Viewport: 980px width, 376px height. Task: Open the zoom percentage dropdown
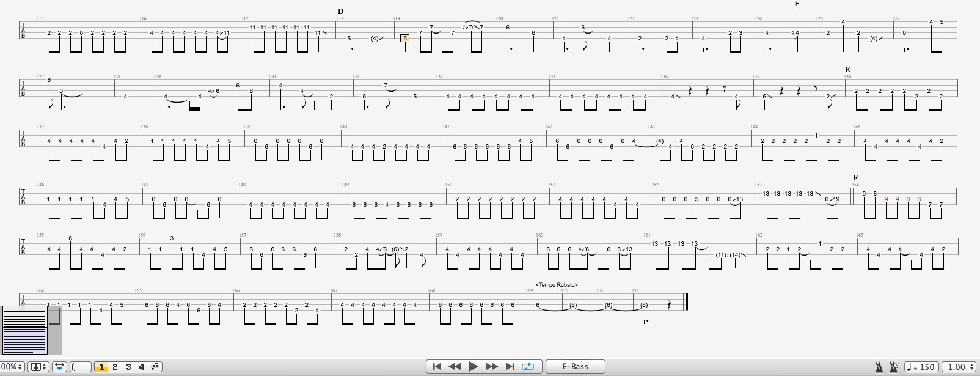pos(12,367)
